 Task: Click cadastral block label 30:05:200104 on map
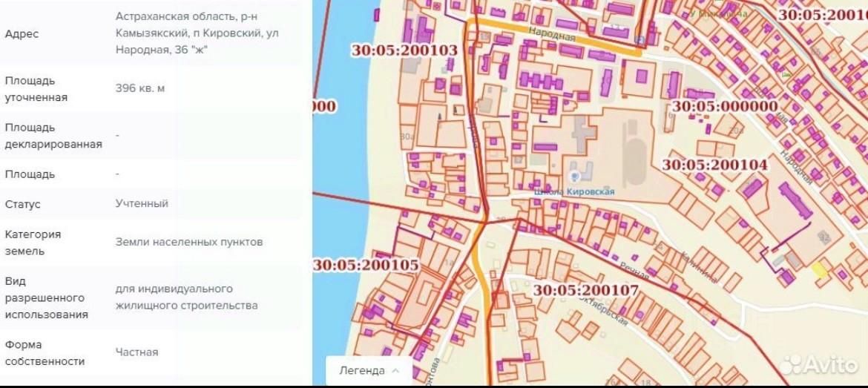[x=714, y=165]
